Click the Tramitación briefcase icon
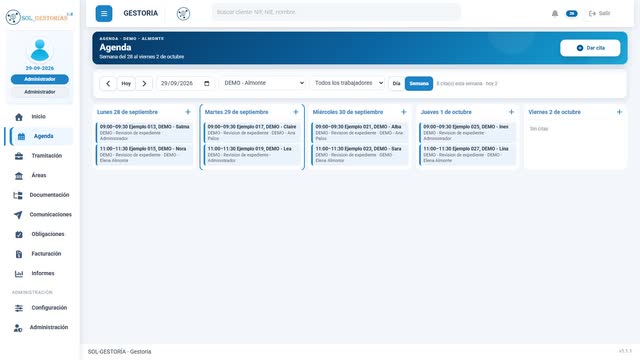Image resolution: width=640 pixels, height=360 pixels. point(19,156)
